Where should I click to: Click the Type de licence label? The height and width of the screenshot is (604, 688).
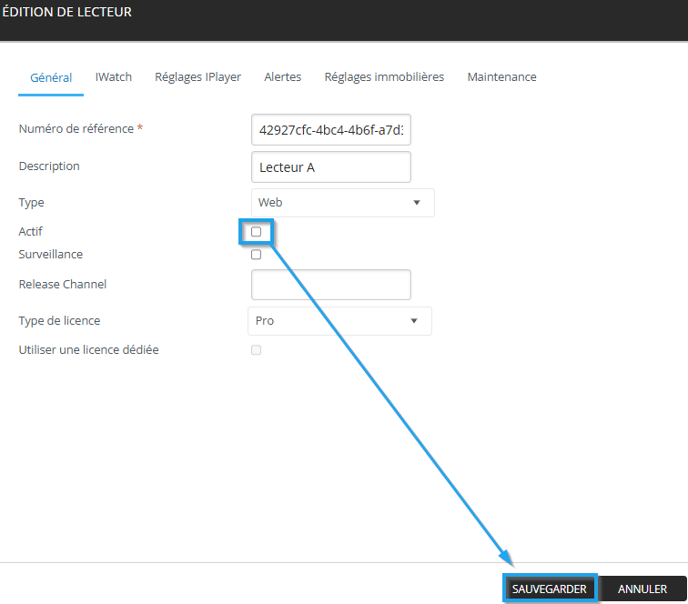coord(59,321)
